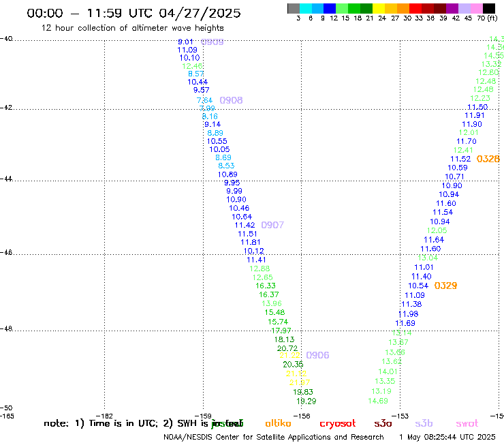Click the wave height value '13.32'
This screenshot has width=504, height=443.
[x=492, y=64]
